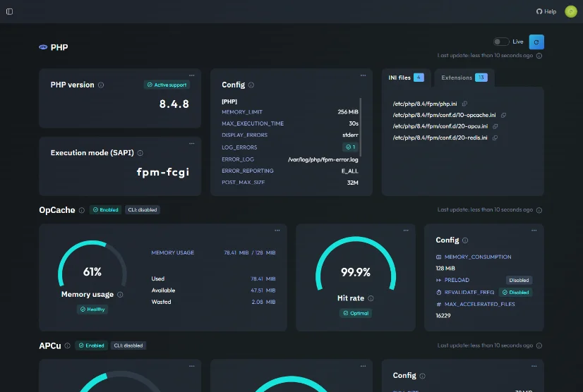The image size is (583, 392).
Task: Toggle the sidebar panel icon
Action: coord(10,11)
